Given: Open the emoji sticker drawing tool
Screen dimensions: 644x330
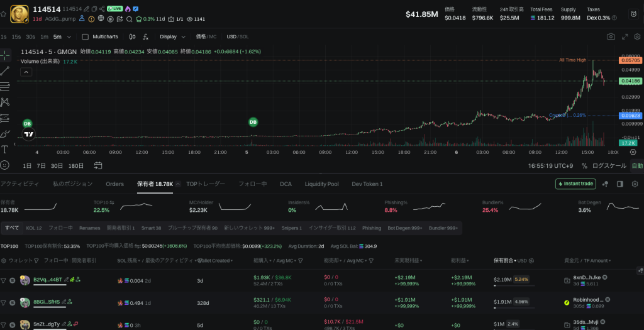Looking at the screenshot, I should (5, 165).
